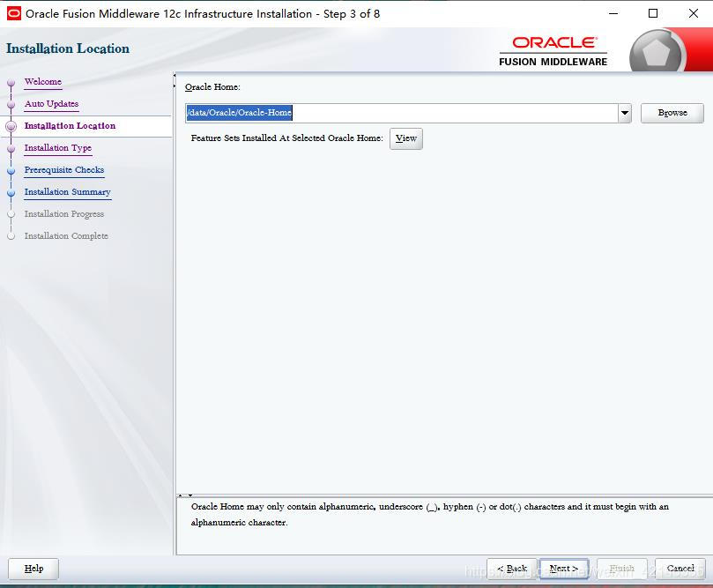Go Back to previous step
713x588 pixels.
[x=512, y=569]
